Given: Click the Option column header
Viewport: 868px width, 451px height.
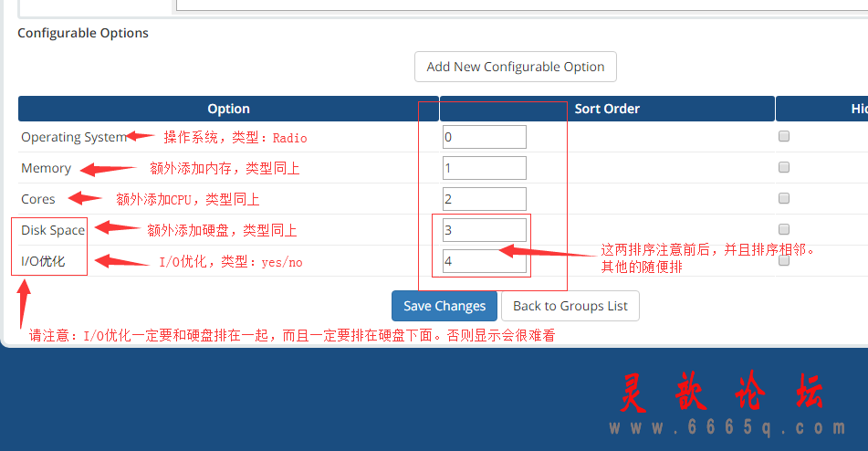Looking at the screenshot, I should pyautogui.click(x=228, y=109).
